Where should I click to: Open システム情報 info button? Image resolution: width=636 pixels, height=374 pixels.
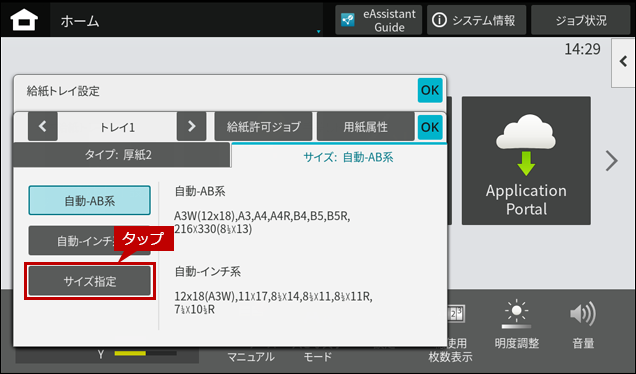476,20
